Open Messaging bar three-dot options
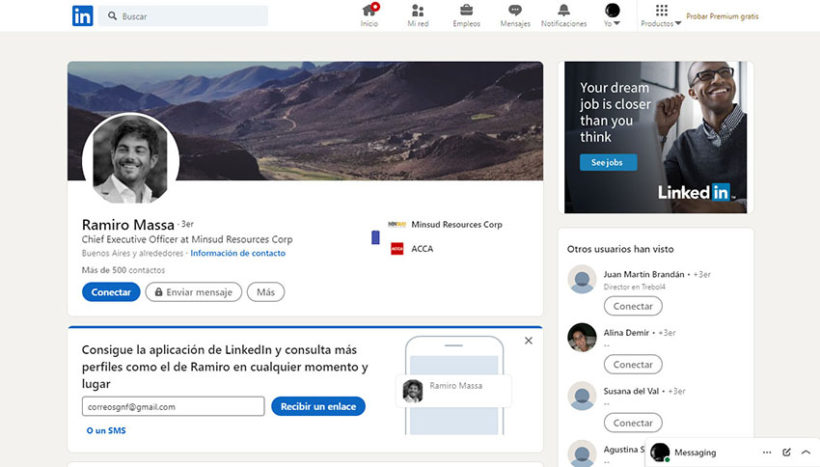820x467 pixels. coord(767,453)
